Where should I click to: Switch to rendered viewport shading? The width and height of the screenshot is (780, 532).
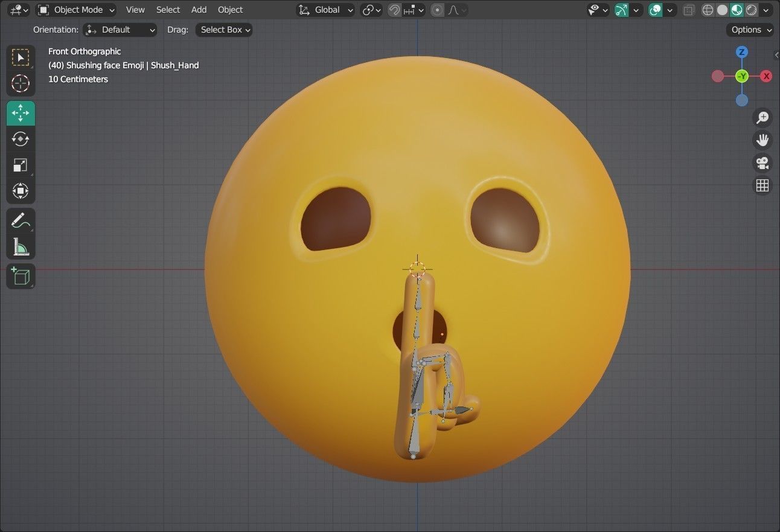(751, 10)
